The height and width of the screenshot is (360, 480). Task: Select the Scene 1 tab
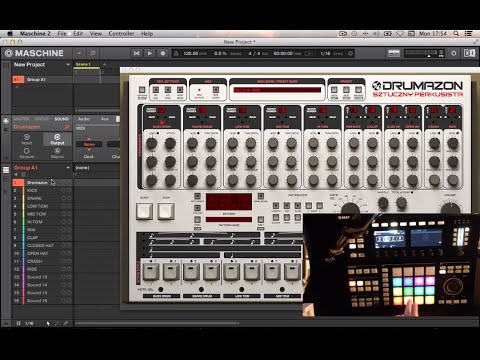tap(82, 64)
